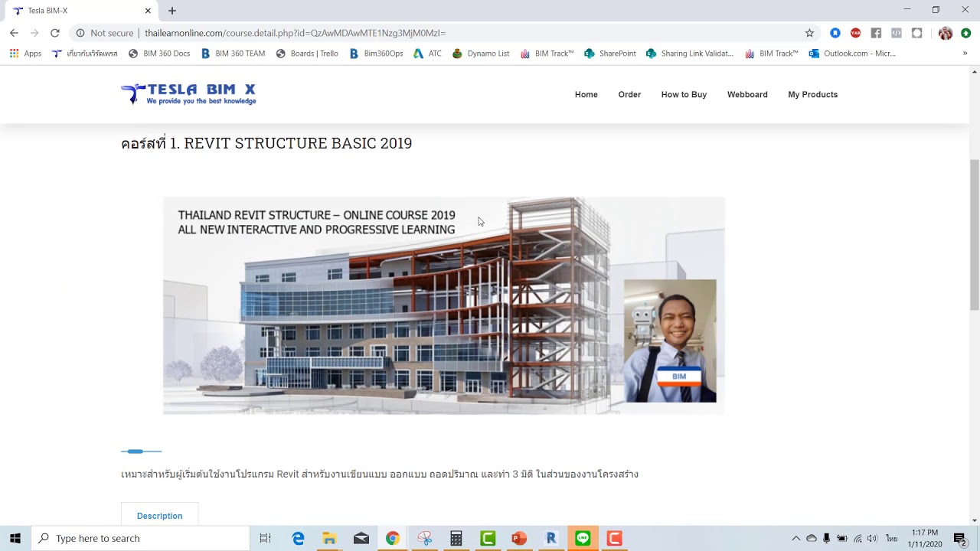Open the Dynamo List bookmark
This screenshot has width=980, height=551.
click(x=481, y=54)
